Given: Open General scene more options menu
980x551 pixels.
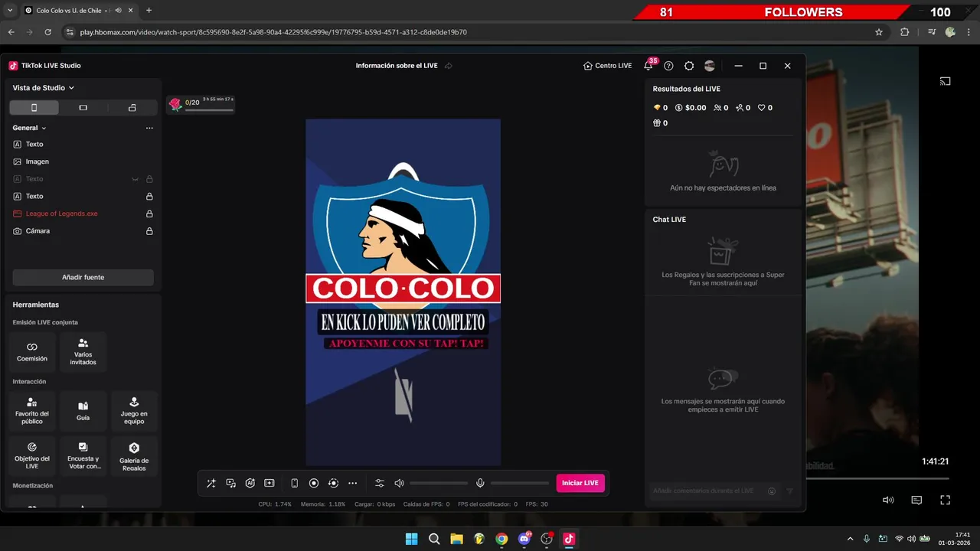Looking at the screenshot, I should 149,128.
